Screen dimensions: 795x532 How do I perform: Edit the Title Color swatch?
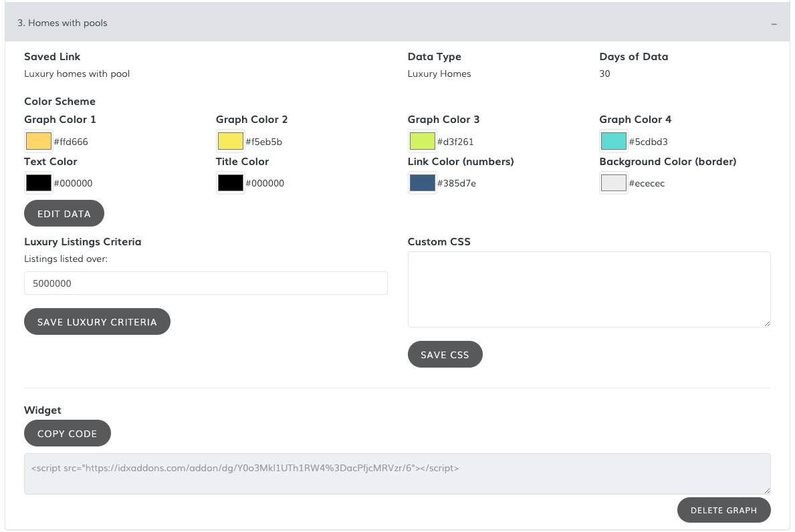230,182
